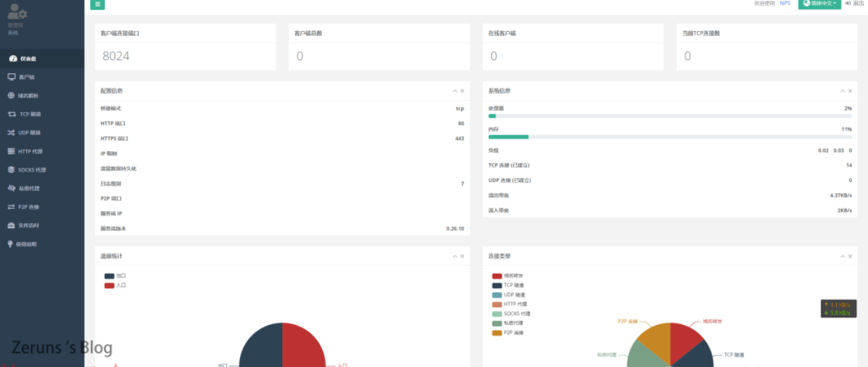This screenshot has height=367, width=868.
Task: Toggle the TCP 隧道 legend item
Action: 508,285
